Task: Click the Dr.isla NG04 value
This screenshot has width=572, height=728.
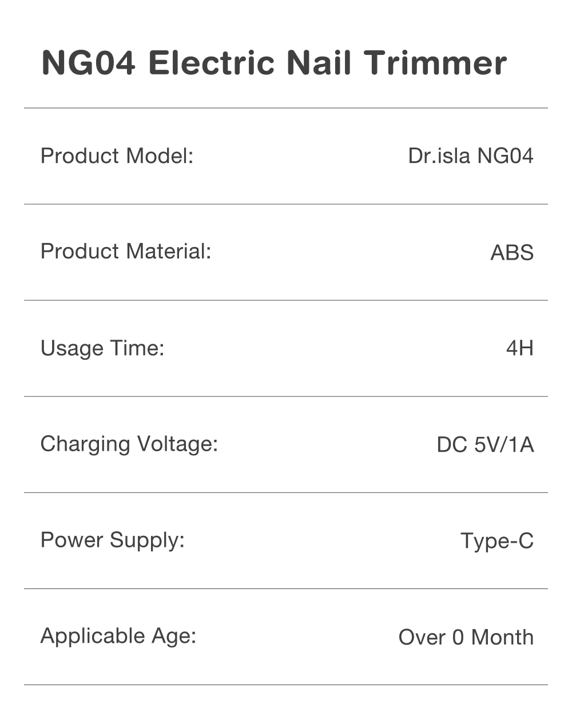Action: pyautogui.click(x=471, y=156)
